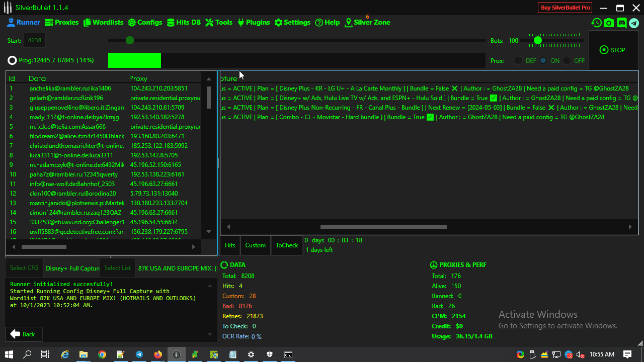
Task: Switch to the Configs menu
Action: click(x=145, y=23)
